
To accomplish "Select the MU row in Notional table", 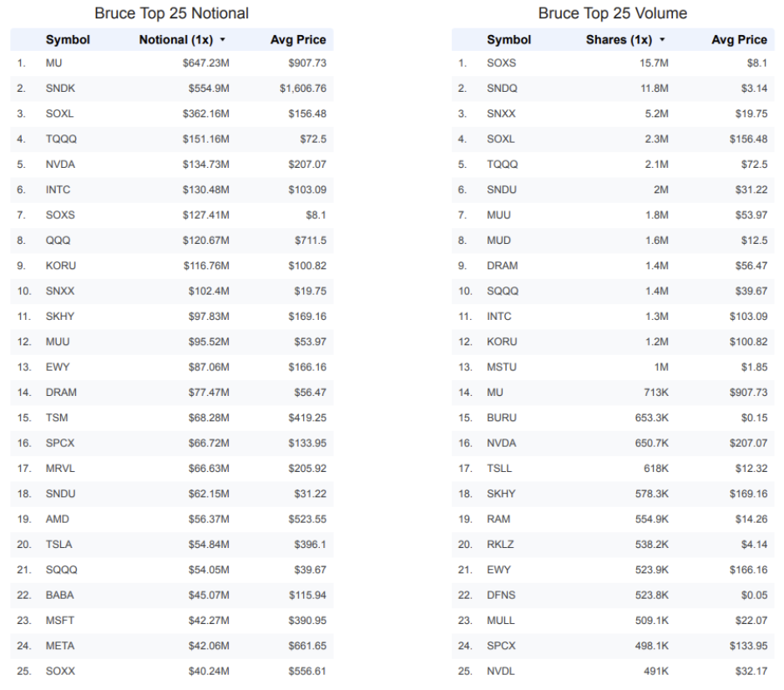I will pyautogui.click(x=171, y=63).
